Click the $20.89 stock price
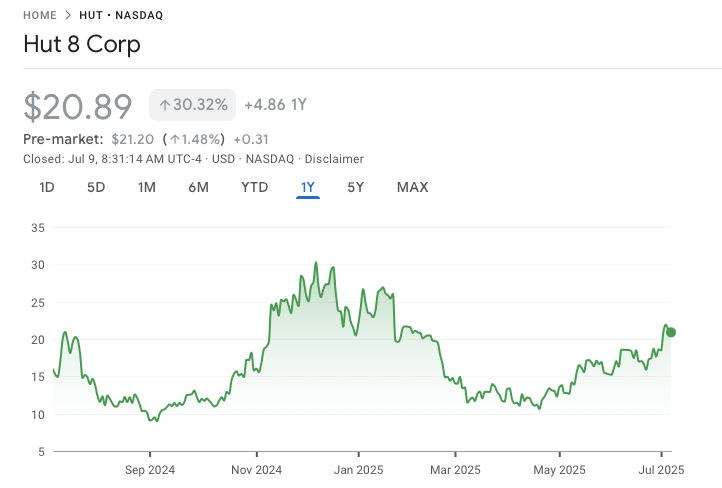 point(78,107)
